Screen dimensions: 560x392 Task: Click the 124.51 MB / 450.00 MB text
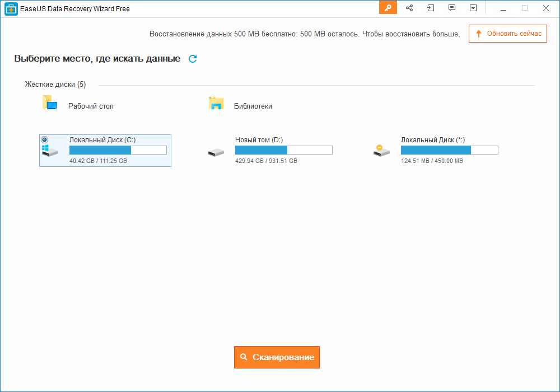click(x=432, y=161)
